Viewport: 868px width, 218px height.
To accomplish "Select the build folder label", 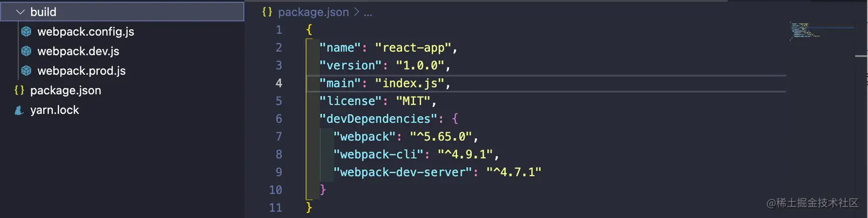I will pos(43,12).
